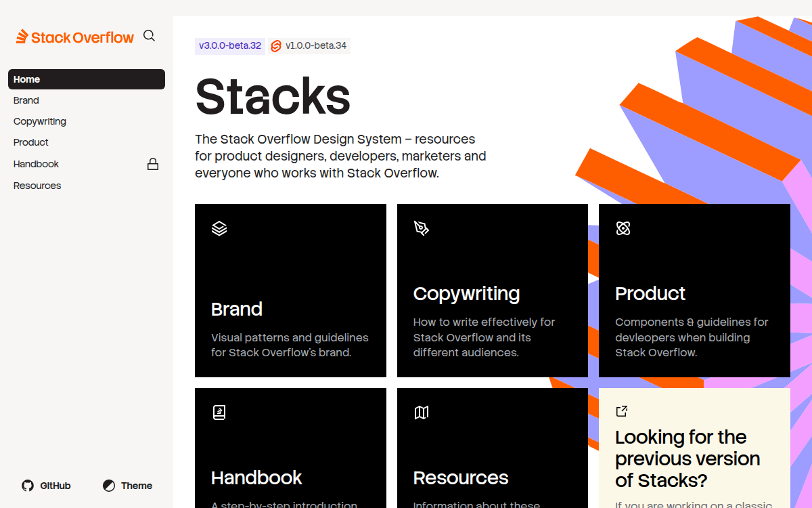
Task: Click the map icon in Resources card
Action: coord(422,412)
